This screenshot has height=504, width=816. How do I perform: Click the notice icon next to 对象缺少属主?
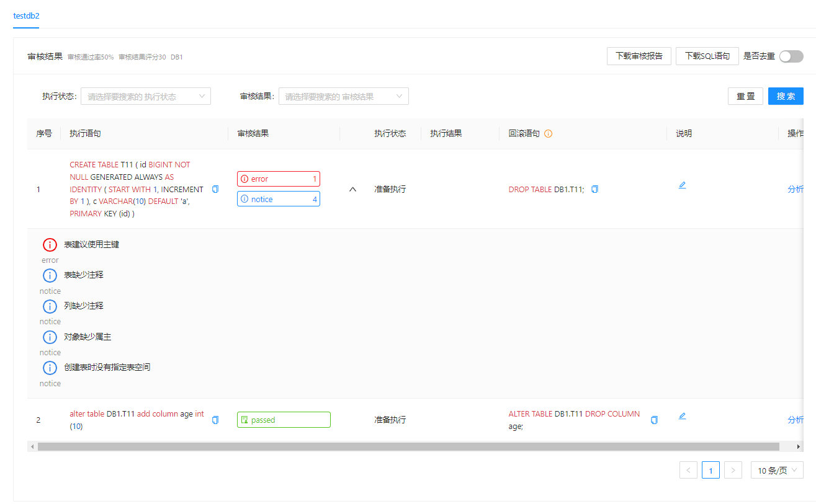pos(50,337)
